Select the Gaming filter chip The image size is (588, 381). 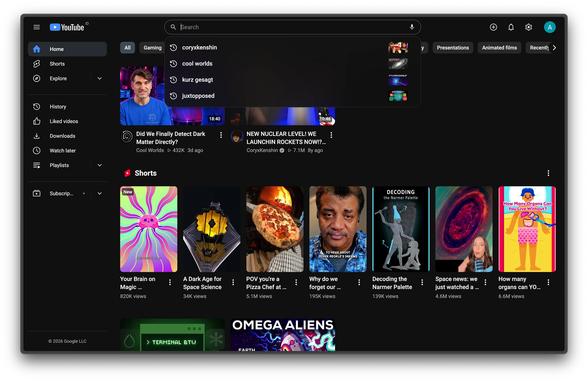coord(152,48)
